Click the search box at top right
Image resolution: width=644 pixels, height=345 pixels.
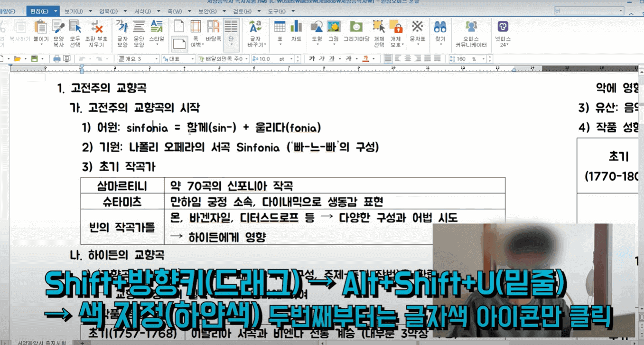pos(588,10)
